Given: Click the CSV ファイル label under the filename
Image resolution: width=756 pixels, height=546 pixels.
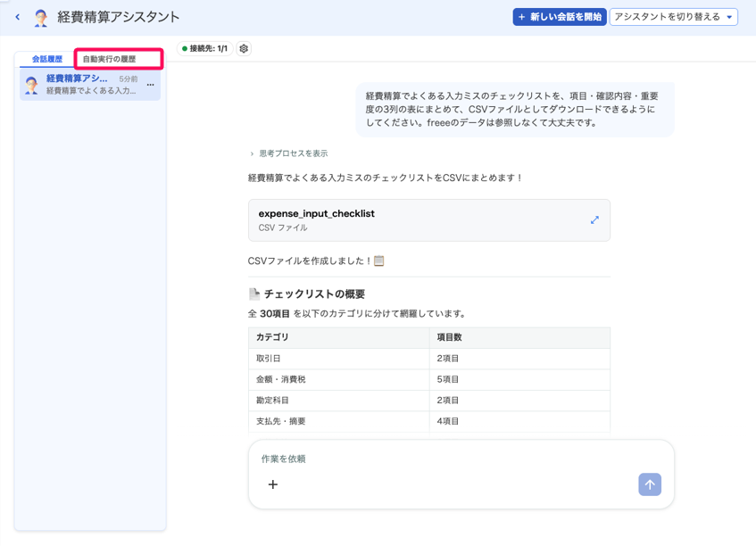Looking at the screenshot, I should point(283,227).
